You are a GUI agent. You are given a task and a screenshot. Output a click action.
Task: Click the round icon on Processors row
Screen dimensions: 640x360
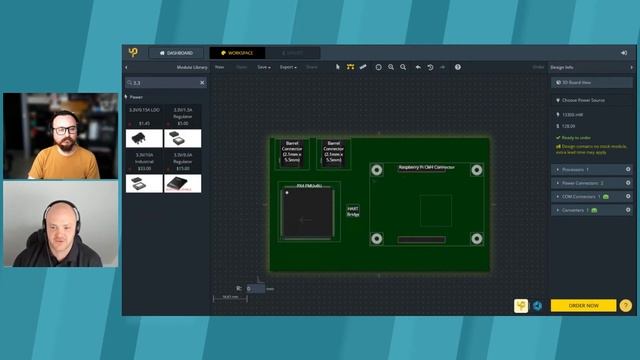click(x=628, y=169)
